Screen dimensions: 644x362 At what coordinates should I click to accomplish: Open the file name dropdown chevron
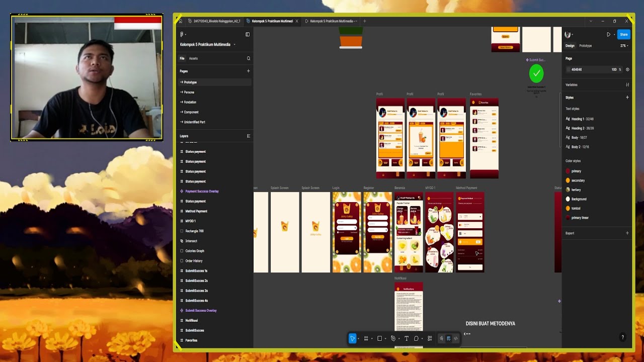click(234, 45)
